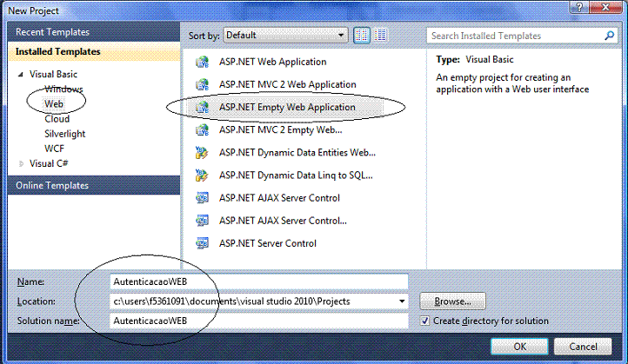Select ASP.NET Empty Web Application text
The height and width of the screenshot is (364, 628).
287,107
